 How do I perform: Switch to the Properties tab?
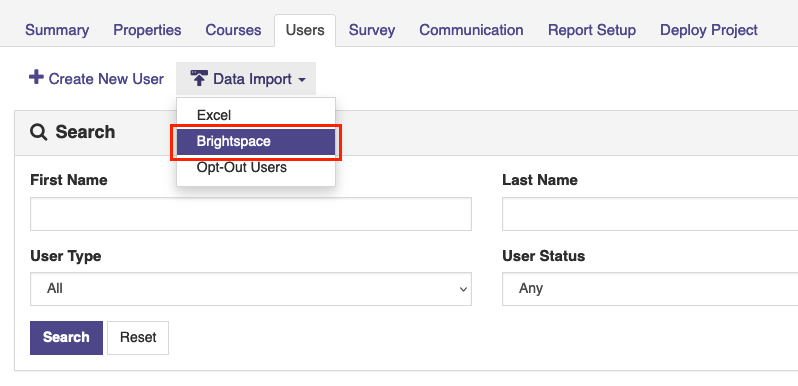[x=147, y=30]
